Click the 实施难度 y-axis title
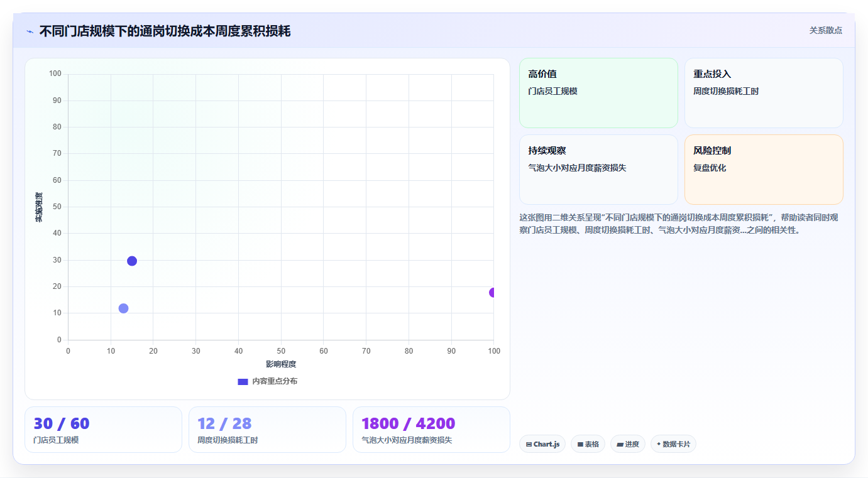Screen dimensions: 868x478 [39, 207]
